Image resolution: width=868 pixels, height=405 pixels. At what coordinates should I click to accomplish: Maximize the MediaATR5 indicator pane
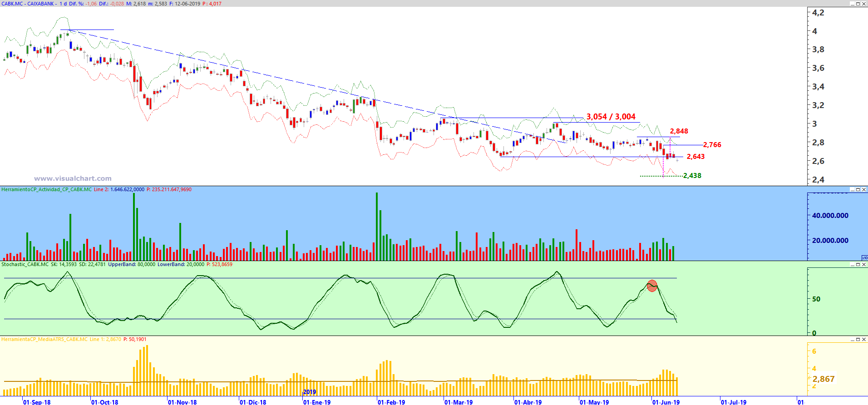(858, 339)
